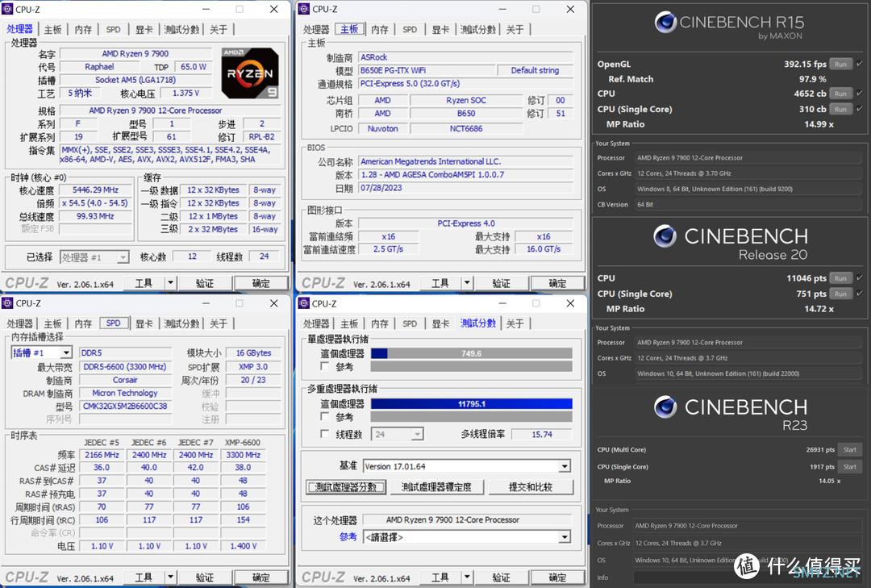Open the 插槽 #1 memory slot dropdown
871x588 pixels.
click(x=66, y=352)
